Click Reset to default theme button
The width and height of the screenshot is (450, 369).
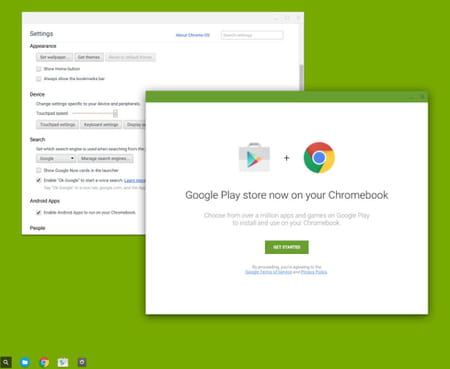(130, 57)
